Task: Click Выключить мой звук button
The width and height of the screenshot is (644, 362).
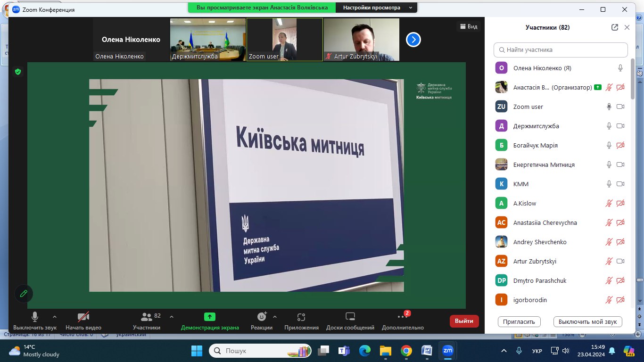Action: pos(588,321)
